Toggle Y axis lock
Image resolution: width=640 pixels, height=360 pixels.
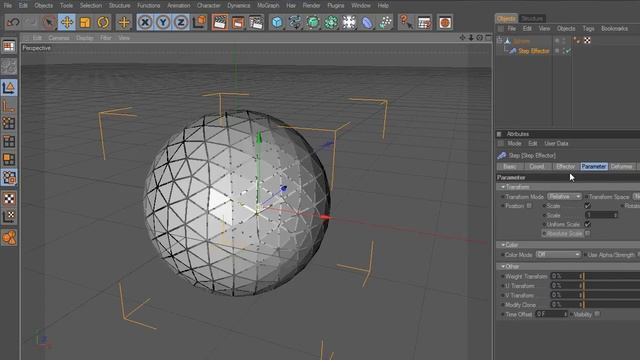coord(163,22)
